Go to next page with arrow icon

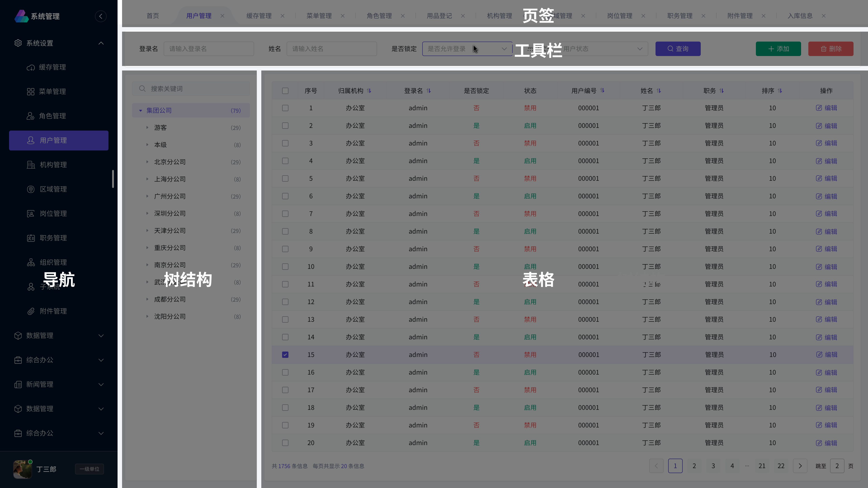[x=800, y=466]
